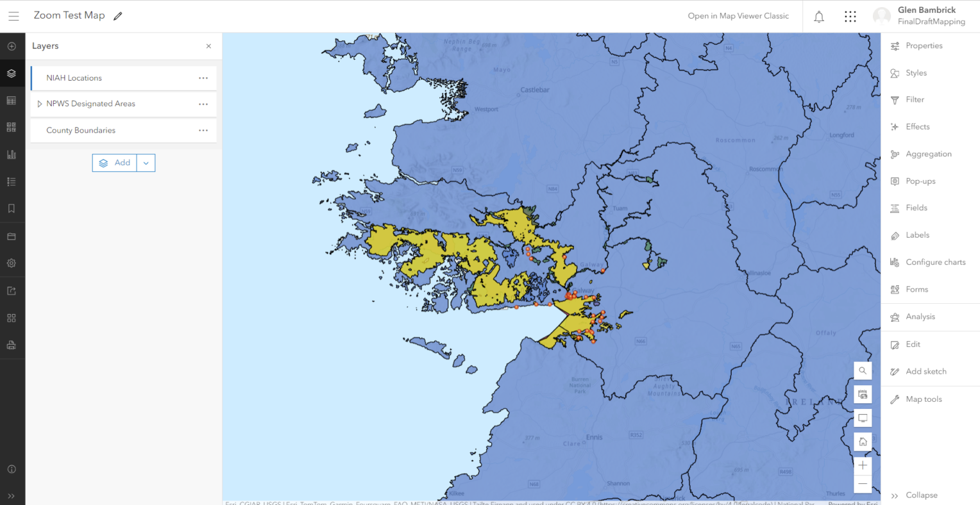Return to default extent using home control
The image size is (980, 505).
click(863, 442)
